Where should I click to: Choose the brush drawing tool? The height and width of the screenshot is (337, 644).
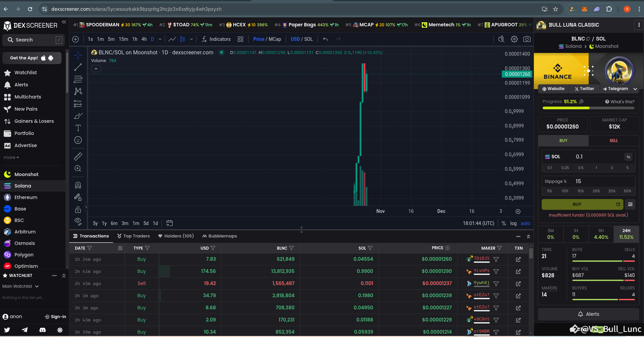point(78,116)
